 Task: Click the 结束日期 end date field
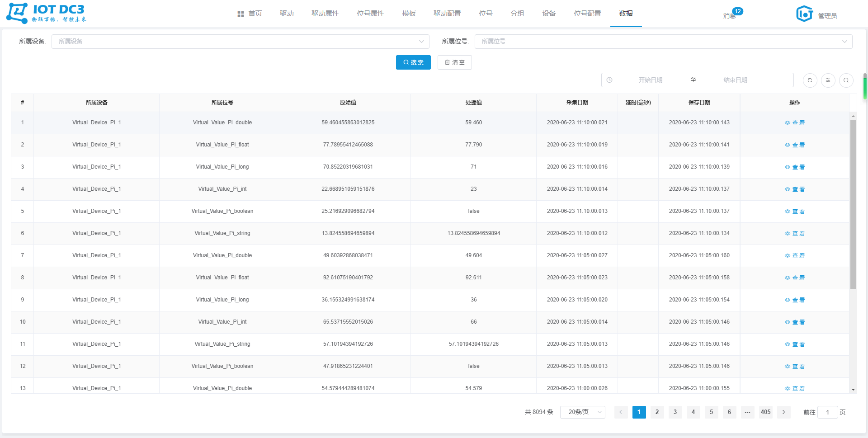pos(735,80)
